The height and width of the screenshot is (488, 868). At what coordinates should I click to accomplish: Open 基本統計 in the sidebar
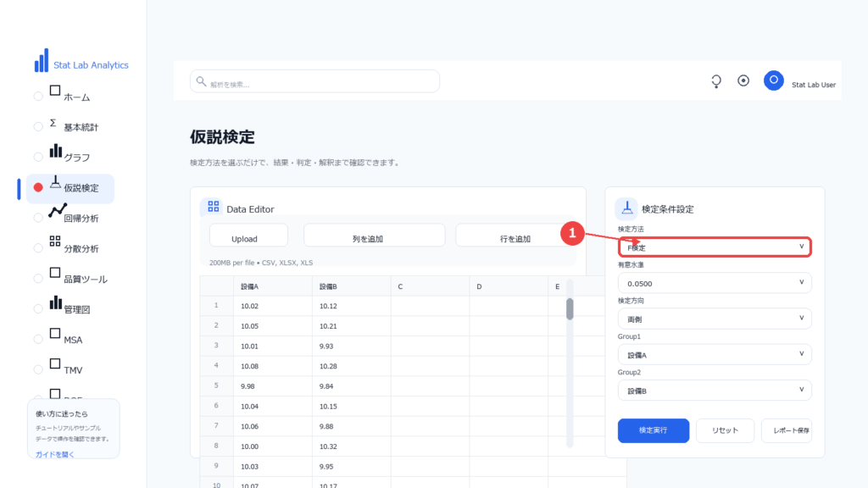coord(81,127)
